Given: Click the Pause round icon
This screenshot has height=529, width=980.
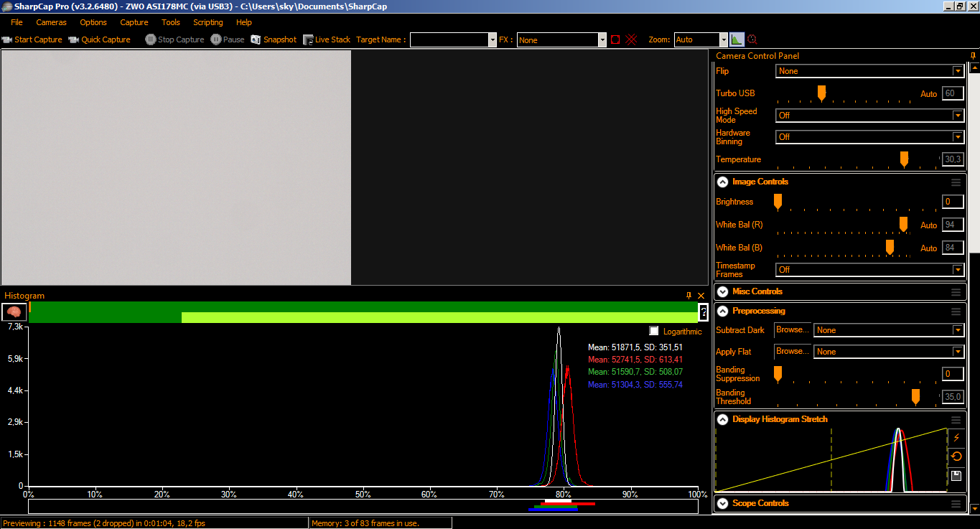Looking at the screenshot, I should 216,40.
